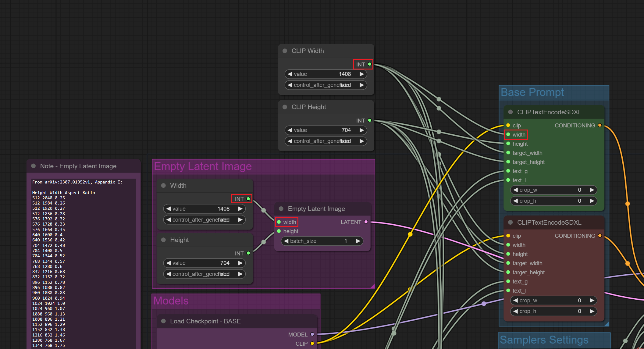Click the clip input slot on green CLIPTextEncodeSDXL

coord(508,125)
